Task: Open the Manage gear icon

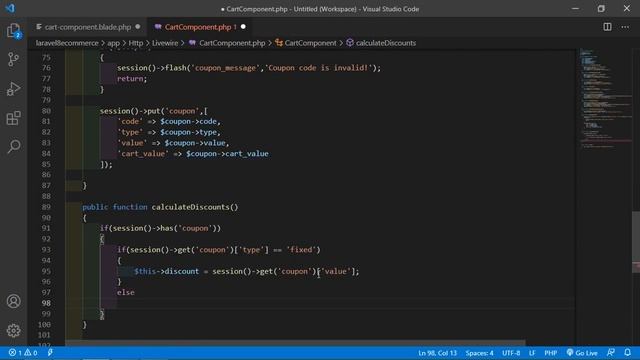Action: tap(13, 330)
